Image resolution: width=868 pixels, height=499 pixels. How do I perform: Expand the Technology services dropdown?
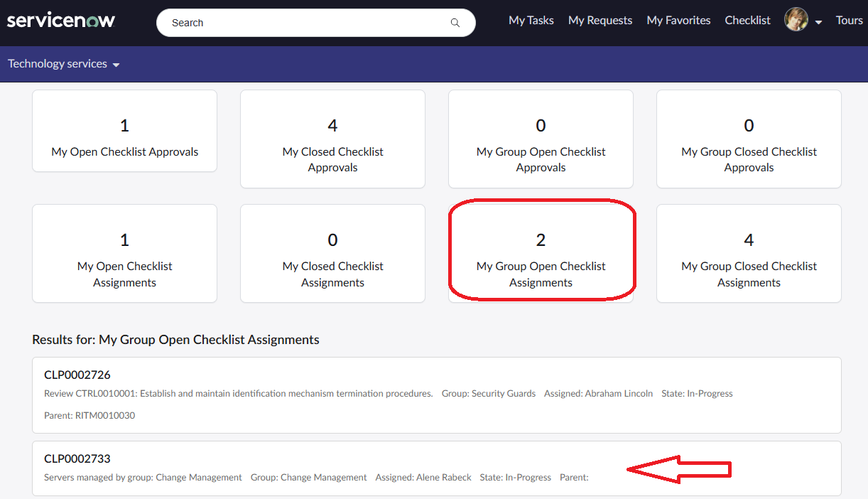pos(63,63)
